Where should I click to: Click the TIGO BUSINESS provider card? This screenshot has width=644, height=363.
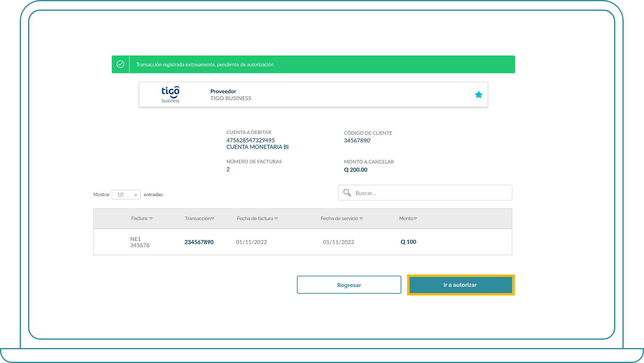[x=313, y=94]
